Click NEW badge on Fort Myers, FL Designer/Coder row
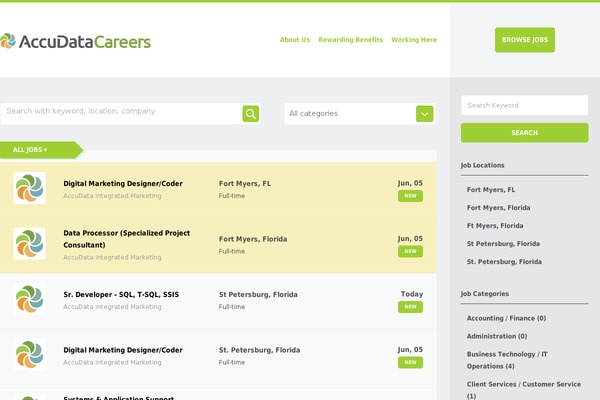 point(410,196)
